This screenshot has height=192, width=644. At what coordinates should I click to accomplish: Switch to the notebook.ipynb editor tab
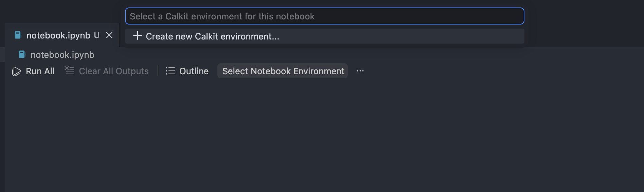(58, 35)
